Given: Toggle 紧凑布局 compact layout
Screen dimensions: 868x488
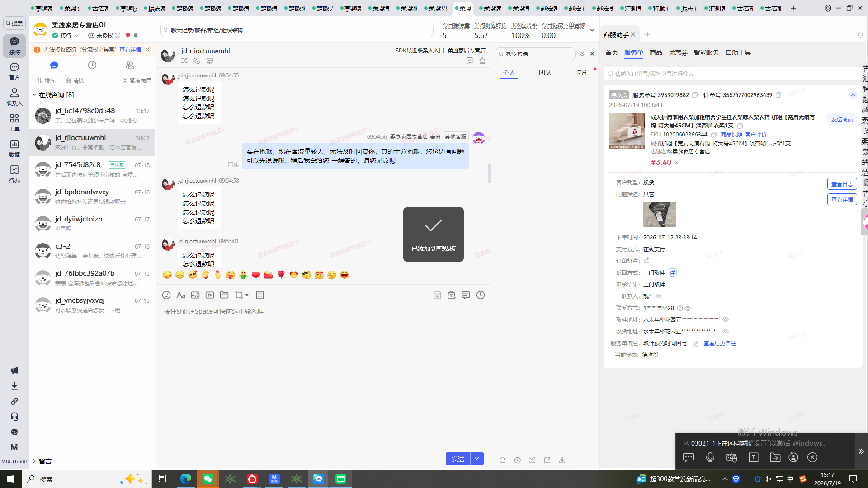Looking at the screenshot, I should click(x=137, y=80).
